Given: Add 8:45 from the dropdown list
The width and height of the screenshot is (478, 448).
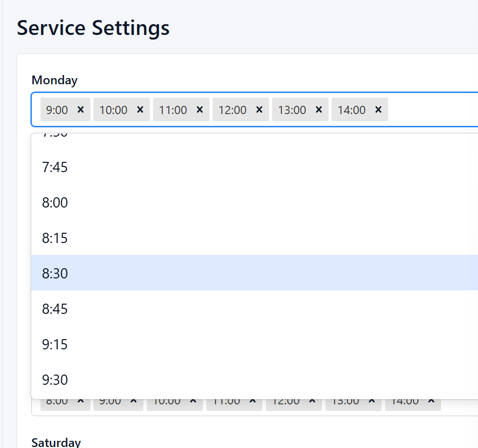Looking at the screenshot, I should [x=55, y=309].
